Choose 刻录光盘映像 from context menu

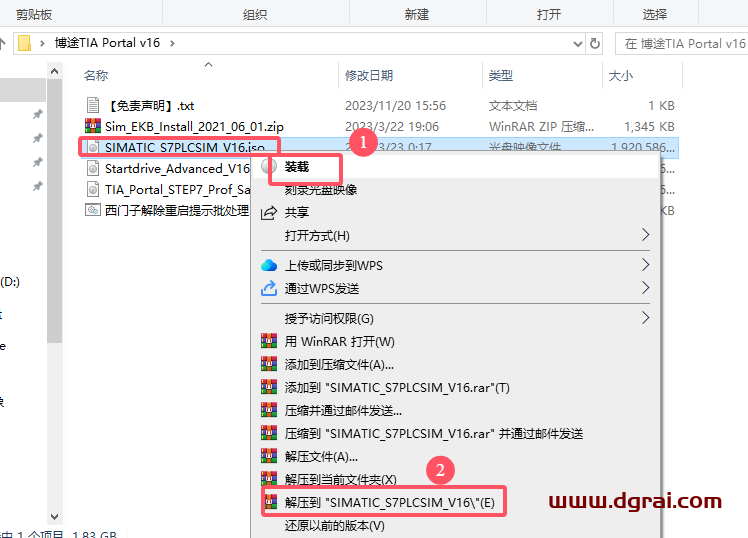[x=321, y=190]
